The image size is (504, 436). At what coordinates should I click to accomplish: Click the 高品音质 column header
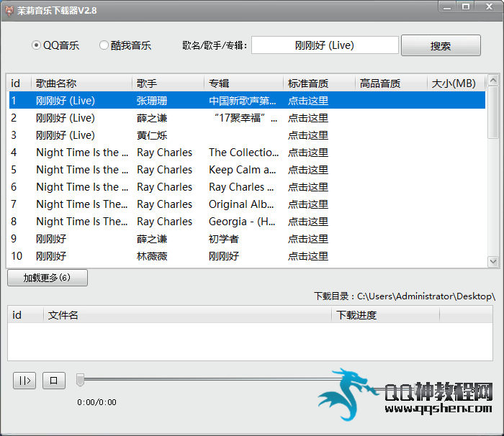(x=391, y=83)
